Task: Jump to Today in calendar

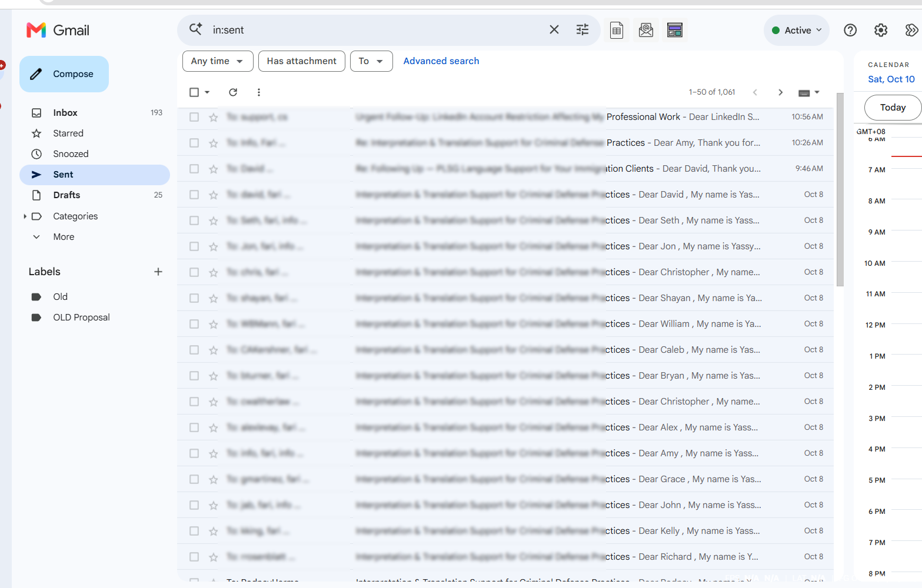Action: 893,108
